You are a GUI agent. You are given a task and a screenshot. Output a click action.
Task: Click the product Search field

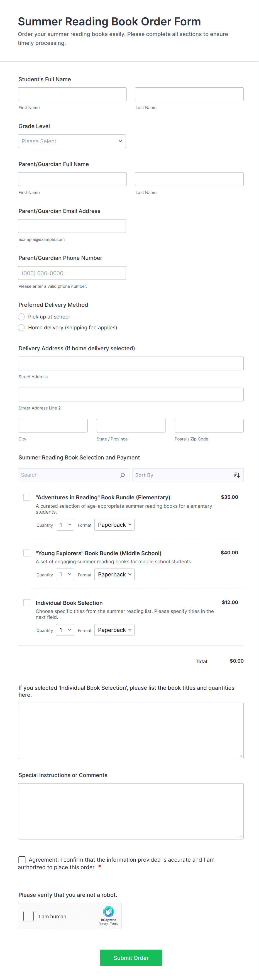68,475
